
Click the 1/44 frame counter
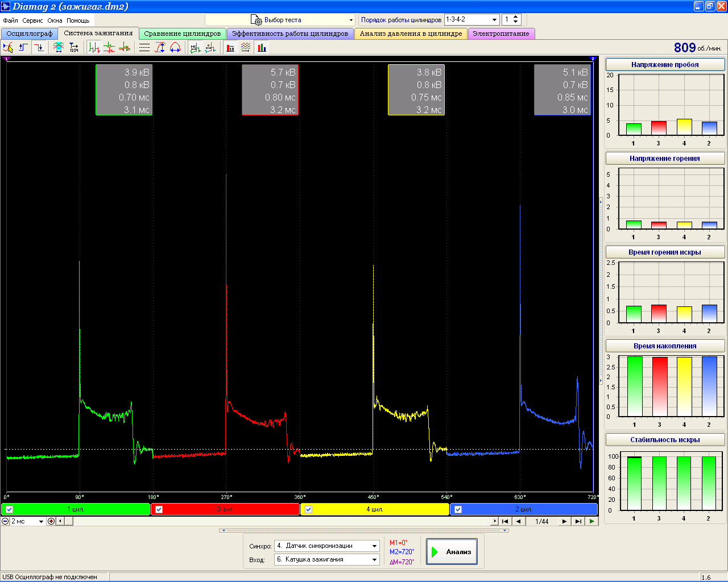point(541,521)
